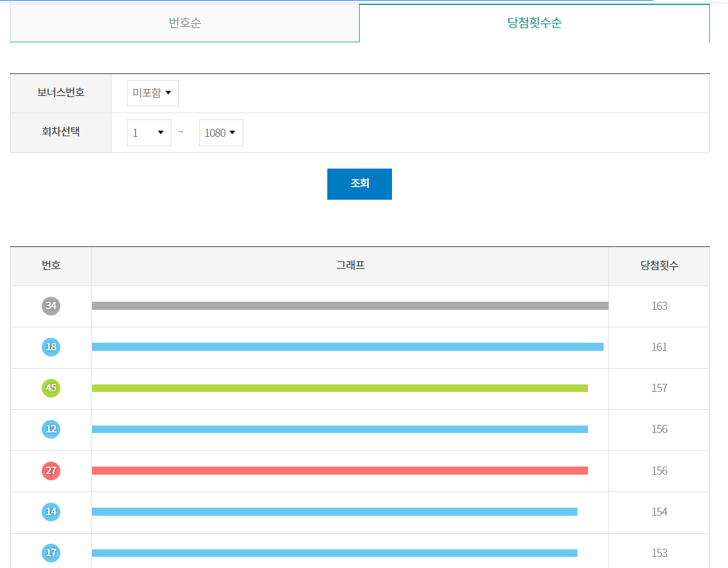728x568 pixels.
Task: Select the gray ball numbered 34
Action: [x=50, y=306]
